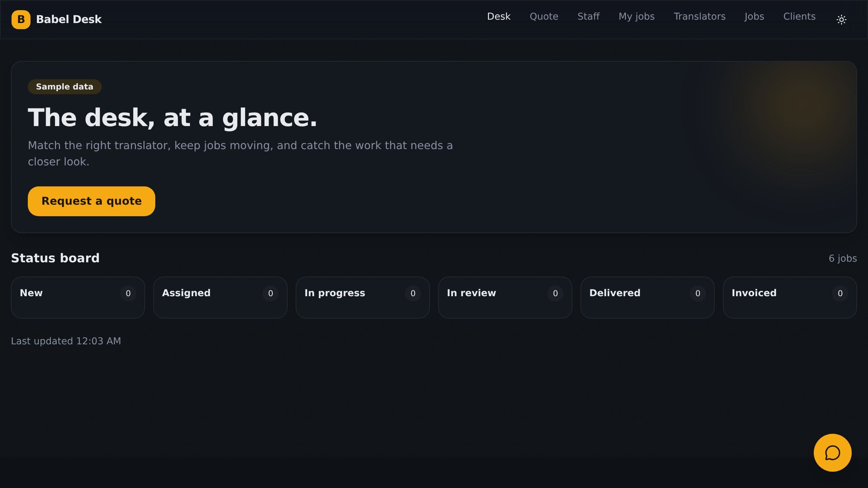Click the Match the right translator description
The height and width of the screenshot is (488, 868).
tap(240, 154)
